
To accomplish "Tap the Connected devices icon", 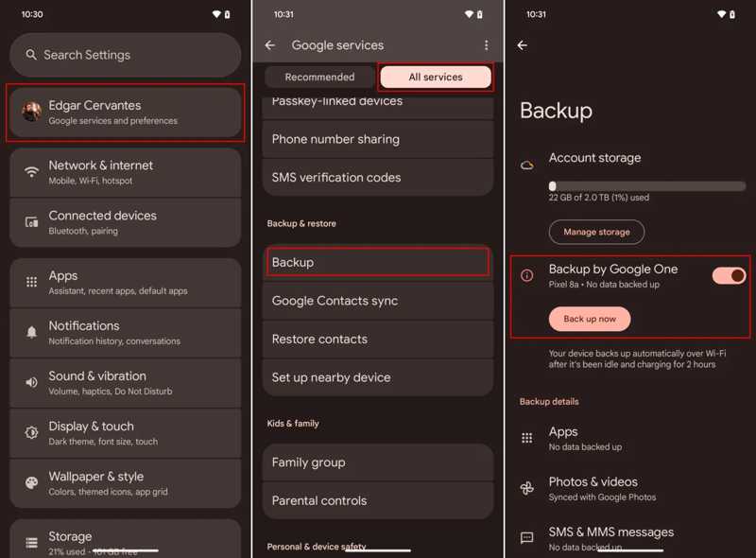I will coord(32,222).
